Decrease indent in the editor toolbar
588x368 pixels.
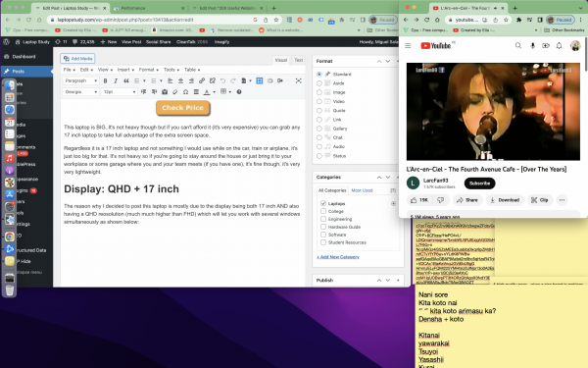pyautogui.click(x=144, y=92)
